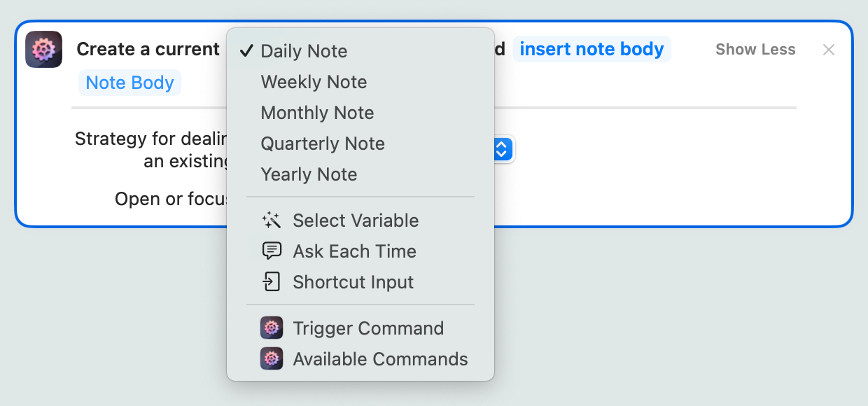Screen dimensions: 868x406
Task: Switch to the Yearly Note option
Action: pos(309,174)
